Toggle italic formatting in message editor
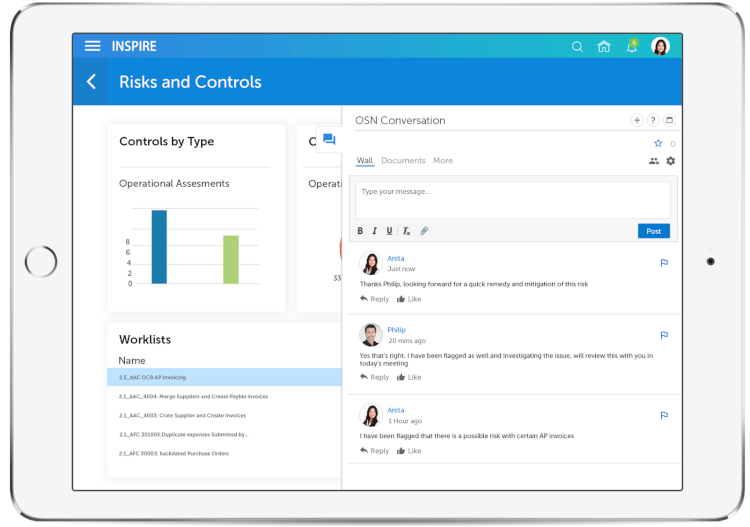 coord(375,231)
